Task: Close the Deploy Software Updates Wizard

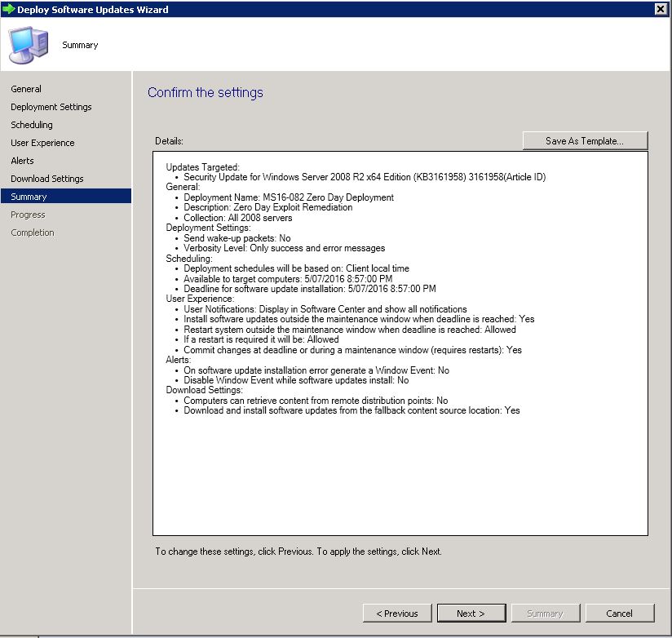Action: pos(661,9)
